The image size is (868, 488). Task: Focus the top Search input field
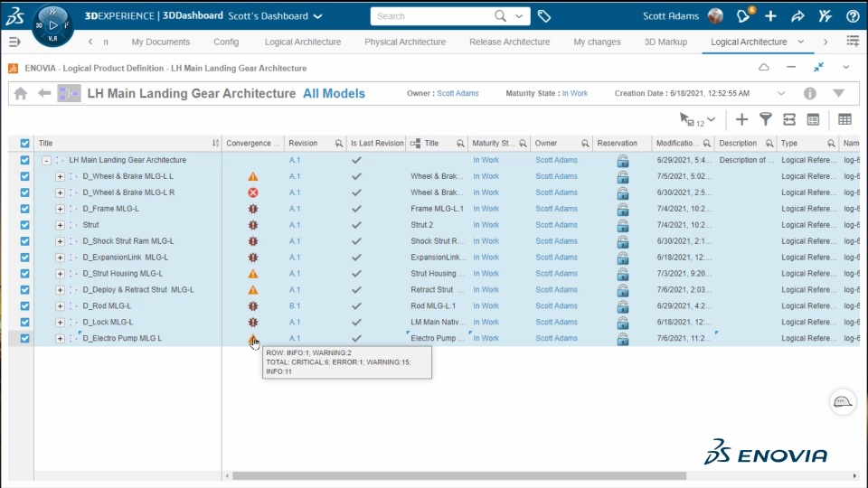pyautogui.click(x=432, y=16)
